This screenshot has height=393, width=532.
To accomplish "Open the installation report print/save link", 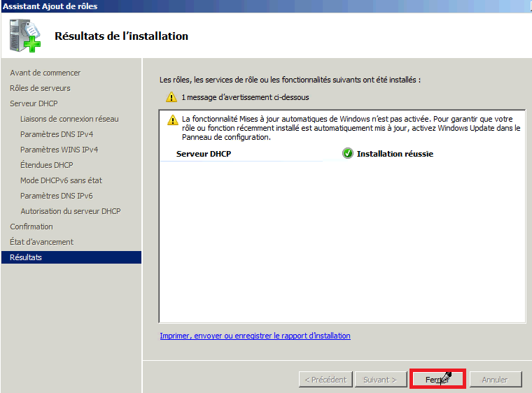I will (x=255, y=336).
